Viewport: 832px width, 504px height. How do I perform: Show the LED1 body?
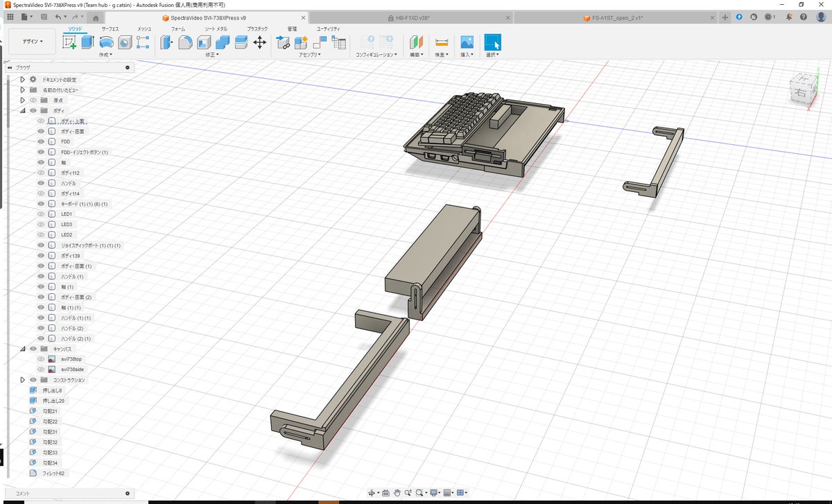(x=41, y=214)
